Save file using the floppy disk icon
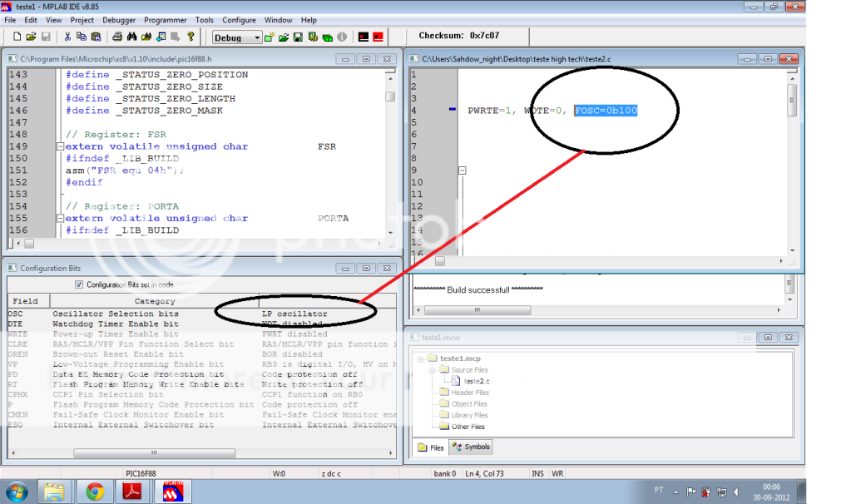The width and height of the screenshot is (851, 504). (x=46, y=37)
